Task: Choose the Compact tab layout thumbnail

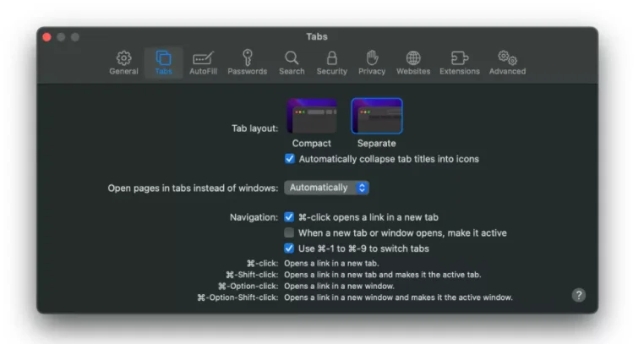Action: [x=312, y=117]
